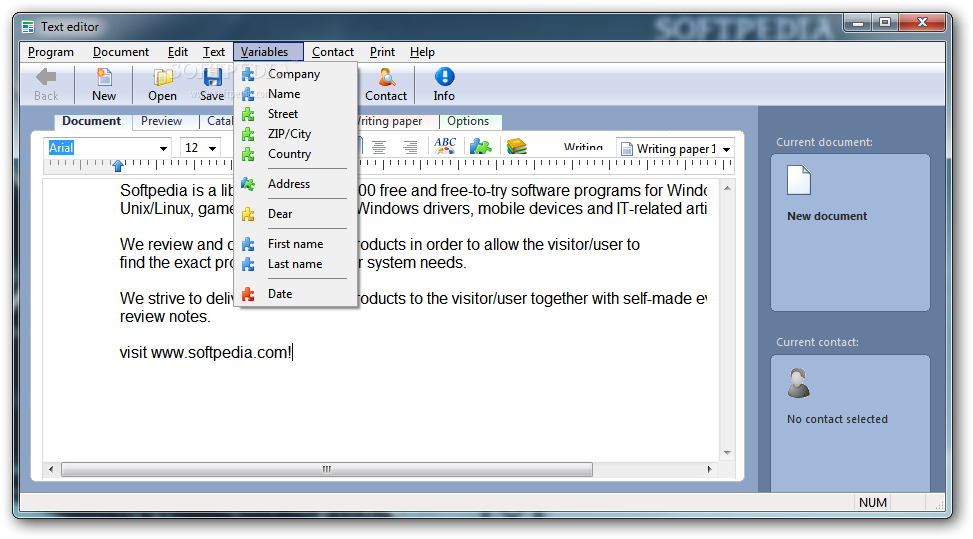Click the 'No contact selected' label
The height and width of the screenshot is (539, 973).
tap(837, 419)
